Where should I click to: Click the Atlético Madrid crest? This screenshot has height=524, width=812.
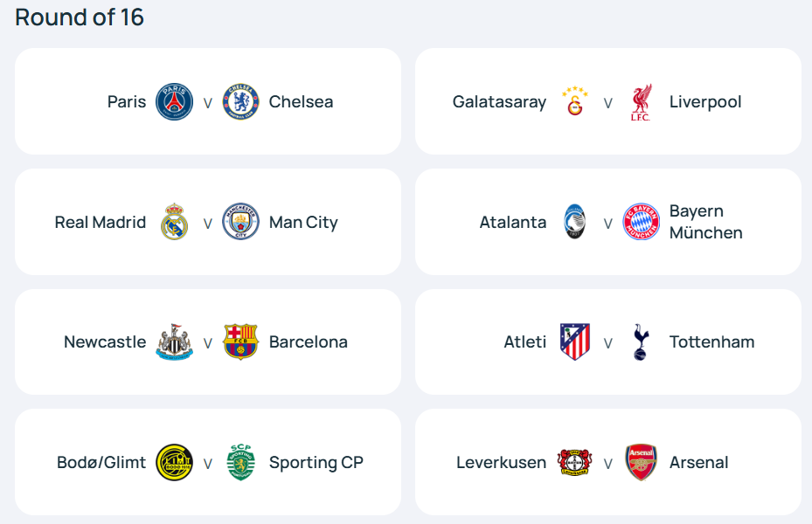(574, 341)
